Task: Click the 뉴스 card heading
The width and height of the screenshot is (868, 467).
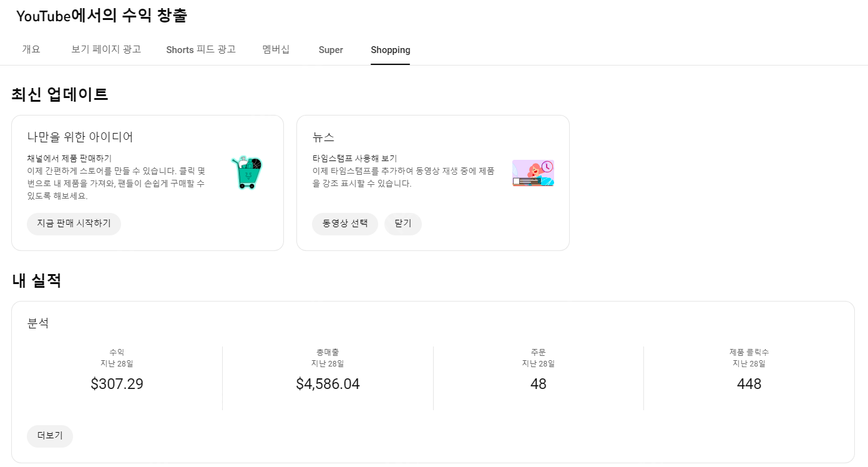Action: coord(322,136)
